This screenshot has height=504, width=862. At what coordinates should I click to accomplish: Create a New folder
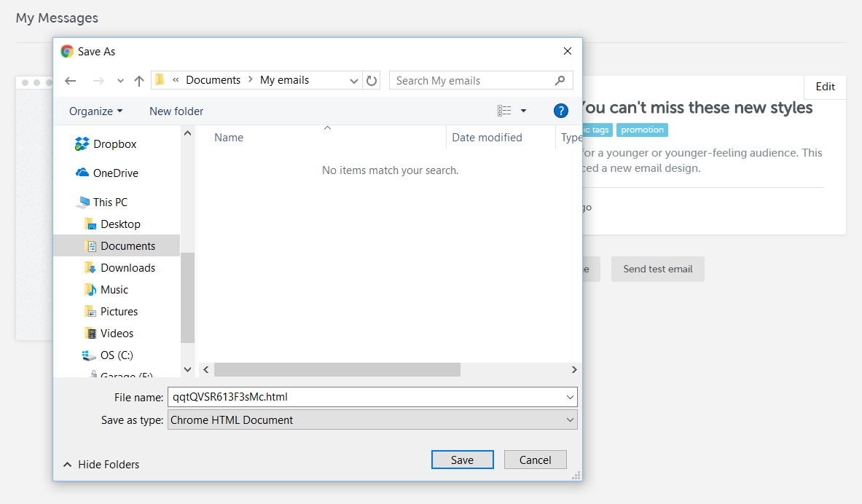coord(176,111)
